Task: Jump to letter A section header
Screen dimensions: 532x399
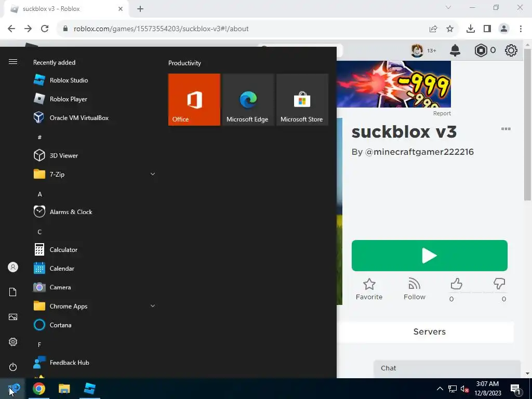Action: coord(39,194)
